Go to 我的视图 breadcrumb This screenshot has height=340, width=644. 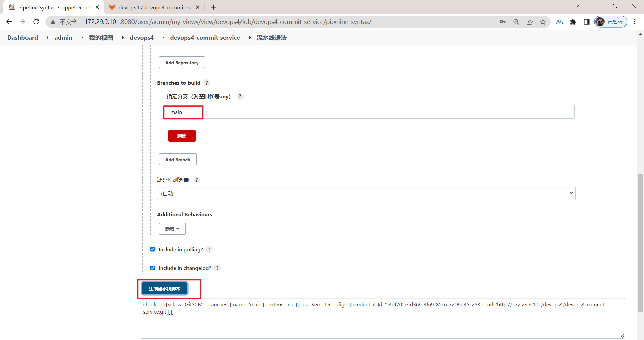coord(101,38)
